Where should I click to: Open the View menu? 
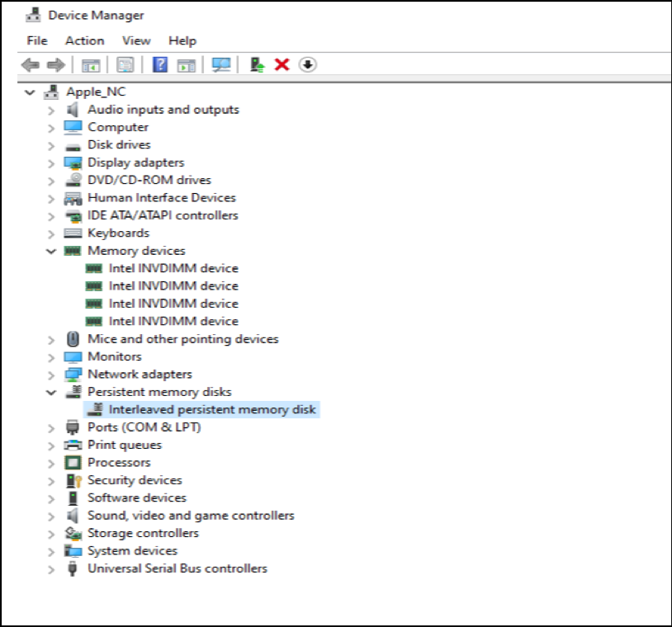pos(136,40)
